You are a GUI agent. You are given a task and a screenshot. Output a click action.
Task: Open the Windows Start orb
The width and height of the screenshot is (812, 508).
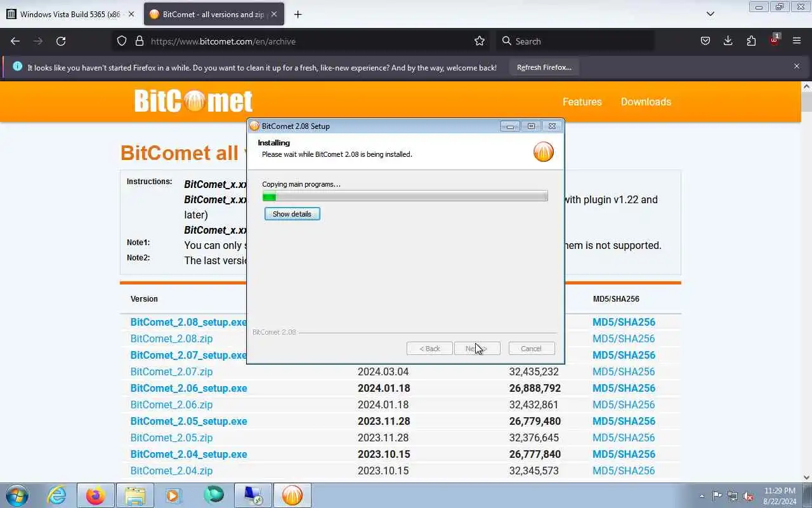pos(17,495)
